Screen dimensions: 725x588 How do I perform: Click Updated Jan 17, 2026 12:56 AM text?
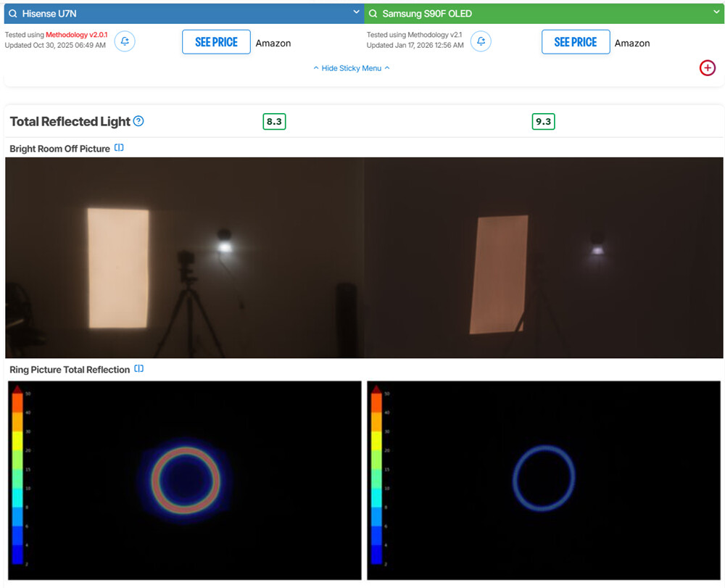point(415,45)
